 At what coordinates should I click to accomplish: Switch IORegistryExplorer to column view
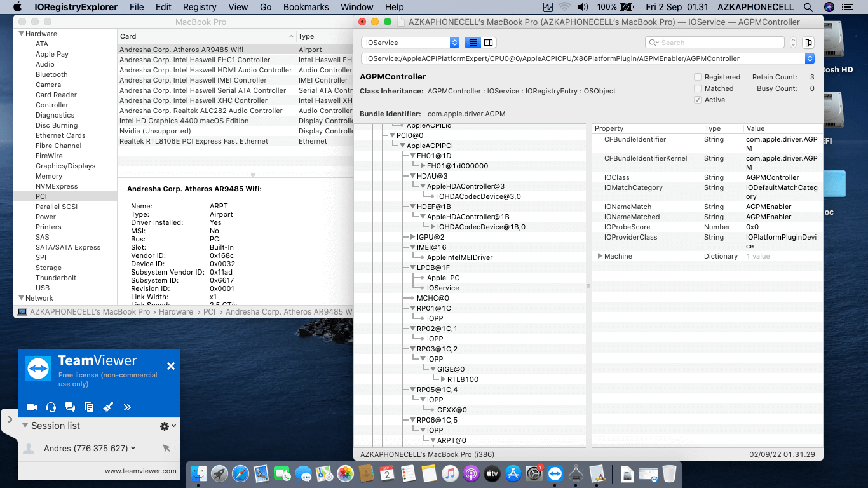(x=488, y=43)
